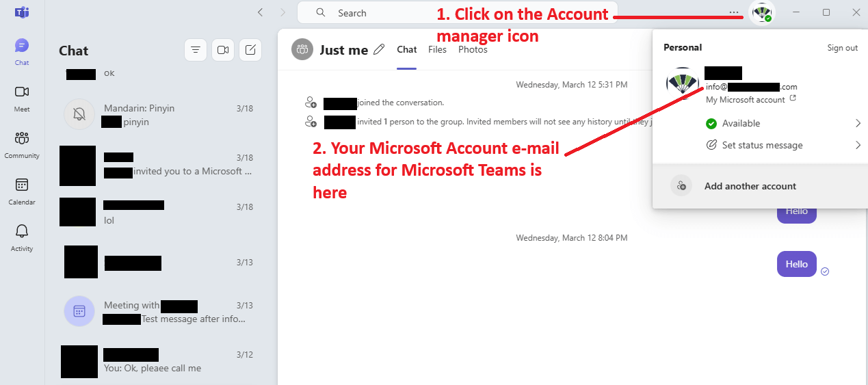This screenshot has width=868, height=385.
Task: Click the Just me group avatar
Action: (302, 49)
